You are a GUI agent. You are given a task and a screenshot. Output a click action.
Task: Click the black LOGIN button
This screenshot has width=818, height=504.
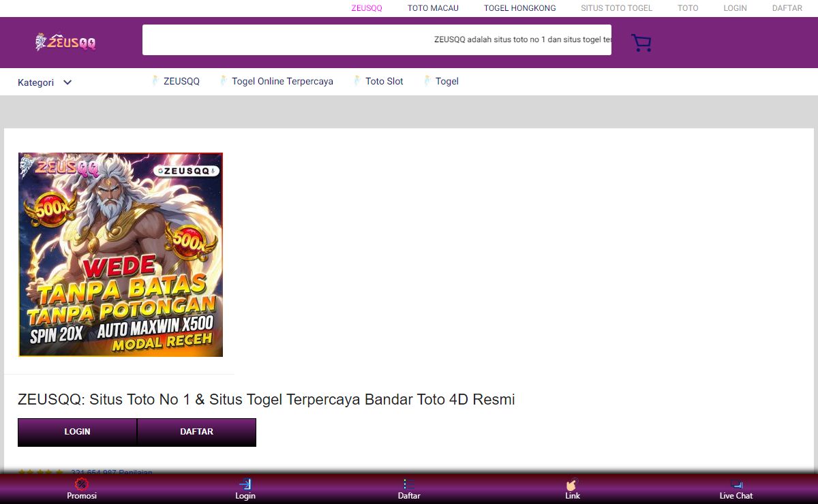(x=77, y=432)
